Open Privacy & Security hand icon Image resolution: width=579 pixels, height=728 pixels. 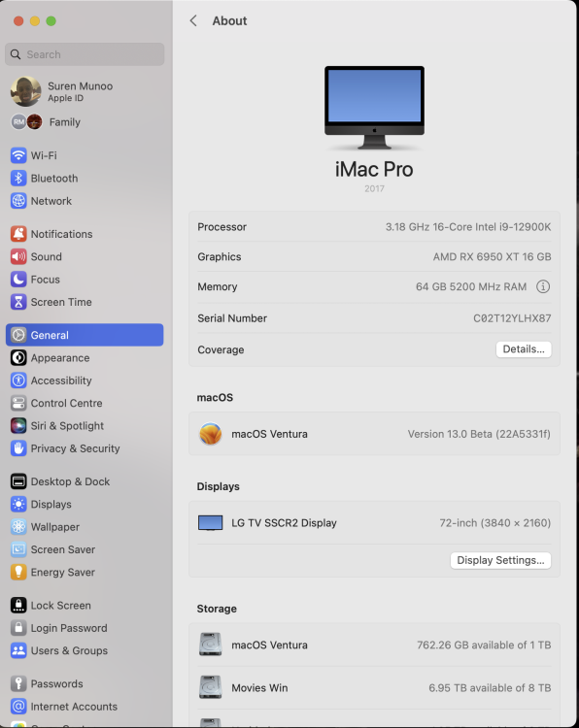[18, 448]
